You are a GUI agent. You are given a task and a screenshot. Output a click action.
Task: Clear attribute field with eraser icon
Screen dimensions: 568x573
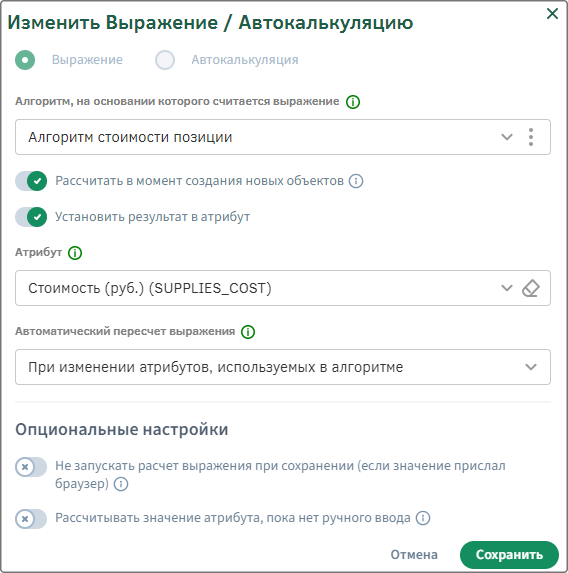pyautogui.click(x=531, y=288)
